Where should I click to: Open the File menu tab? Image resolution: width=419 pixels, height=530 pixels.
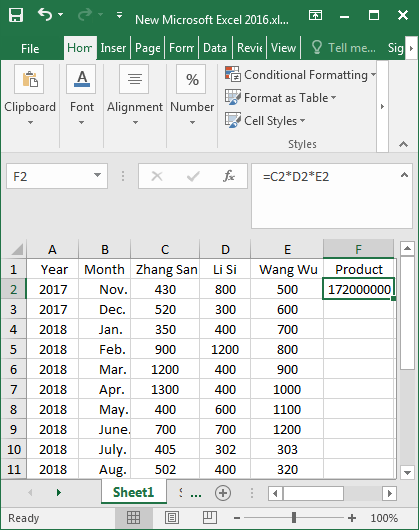(x=30, y=49)
